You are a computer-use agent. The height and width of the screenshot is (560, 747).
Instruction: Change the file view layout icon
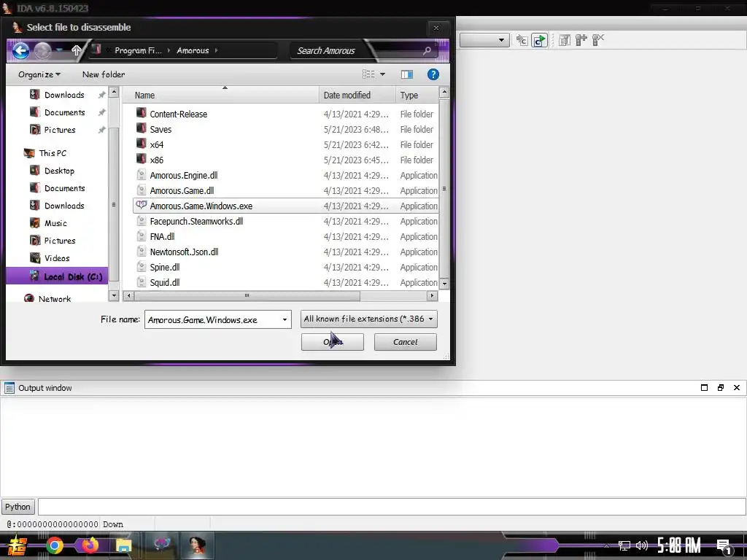(x=368, y=74)
